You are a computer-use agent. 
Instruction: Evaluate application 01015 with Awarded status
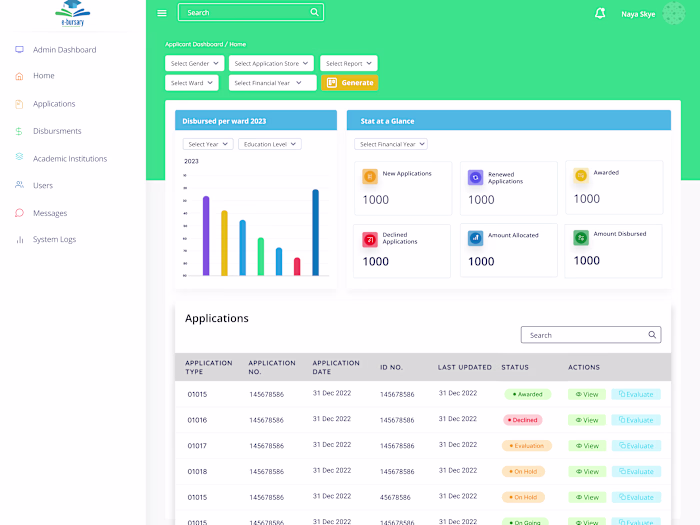click(636, 395)
